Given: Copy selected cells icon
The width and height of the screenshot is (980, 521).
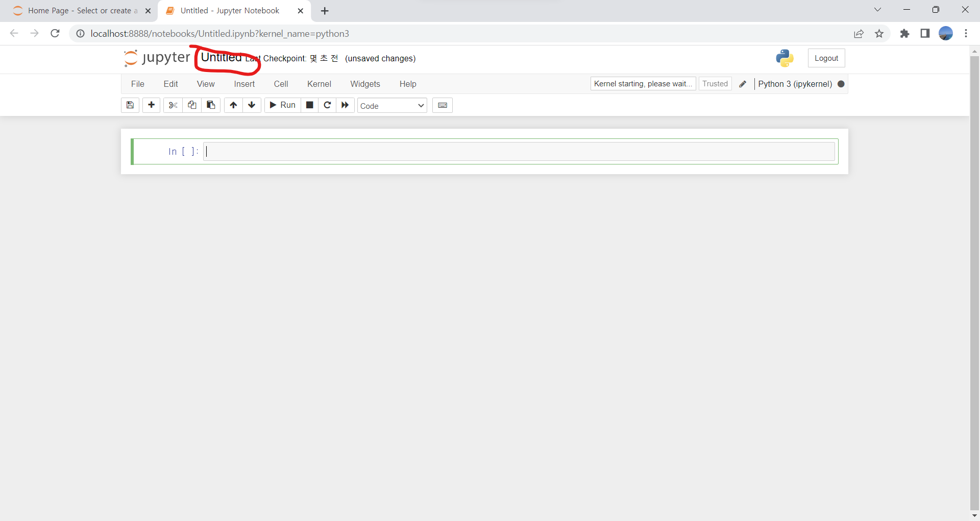Looking at the screenshot, I should click(192, 105).
